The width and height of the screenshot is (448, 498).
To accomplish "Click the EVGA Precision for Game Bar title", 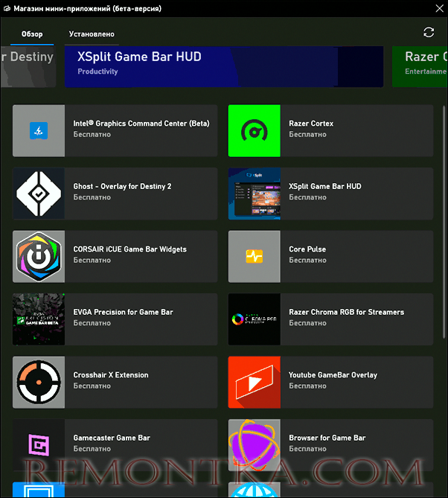I will coord(123,312).
